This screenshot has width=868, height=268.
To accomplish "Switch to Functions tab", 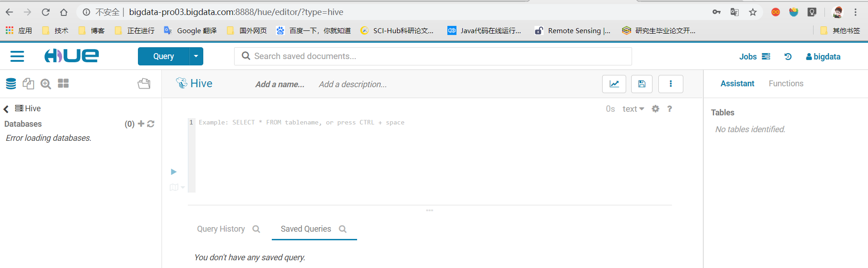I will [786, 84].
